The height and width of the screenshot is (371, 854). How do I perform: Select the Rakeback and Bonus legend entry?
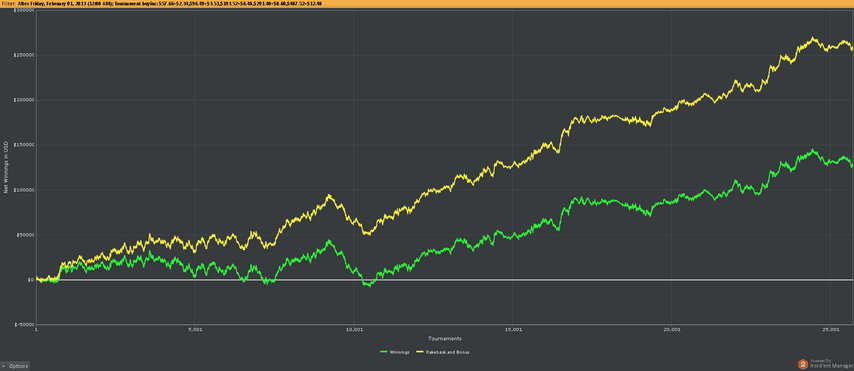click(442, 352)
